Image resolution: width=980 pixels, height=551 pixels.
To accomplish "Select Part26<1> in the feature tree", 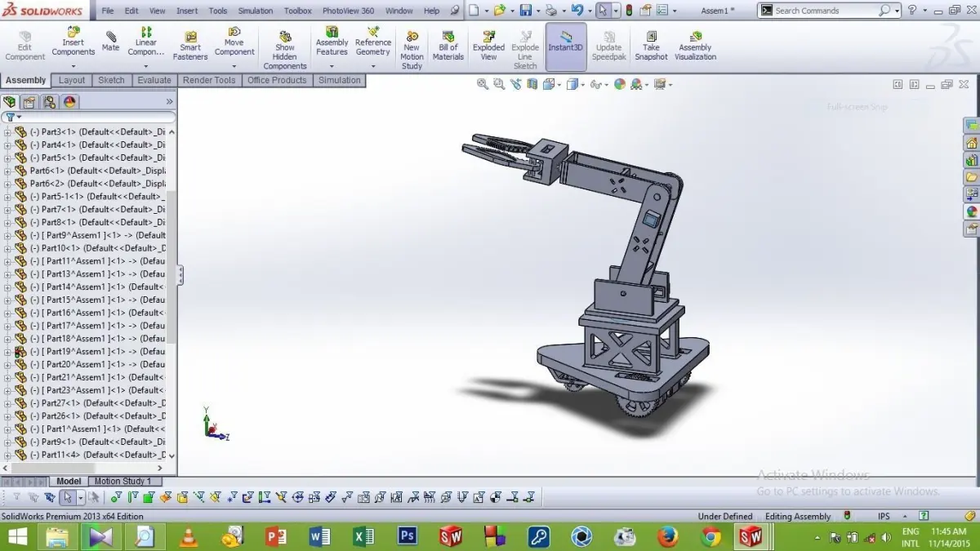I will tap(90, 416).
